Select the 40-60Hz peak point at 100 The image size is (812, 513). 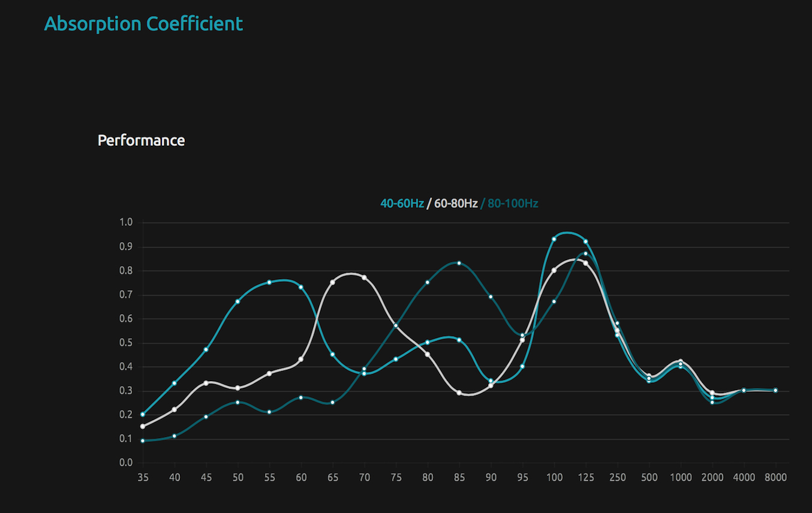click(554, 239)
